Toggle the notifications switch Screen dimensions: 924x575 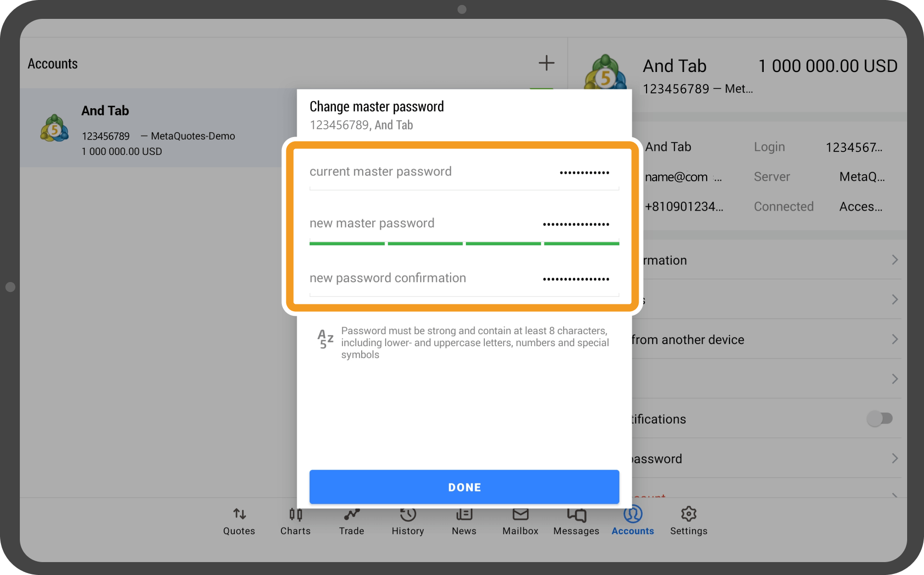click(x=879, y=419)
